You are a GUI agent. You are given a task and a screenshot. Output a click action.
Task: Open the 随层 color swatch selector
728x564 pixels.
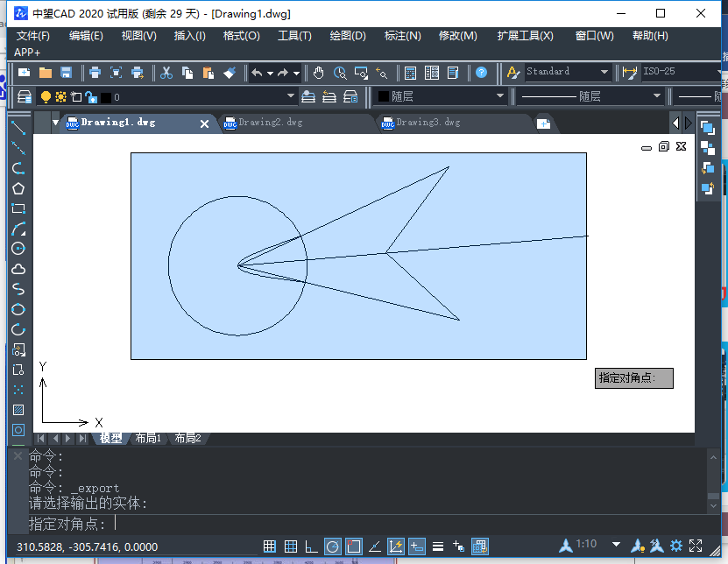pyautogui.click(x=439, y=96)
